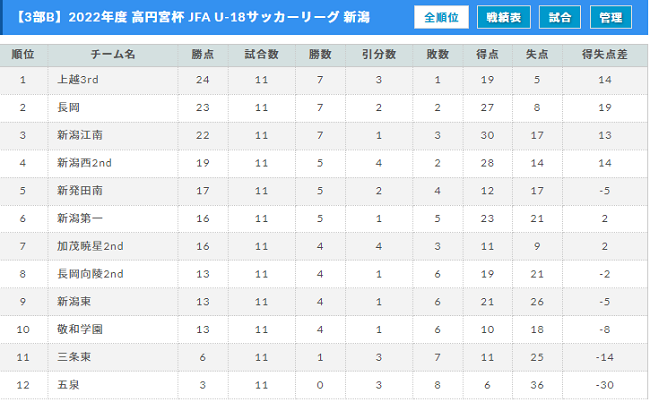Viewport: 650px width, 402px height.
Task: Select team 上越3rd in the table
Action: [x=78, y=80]
